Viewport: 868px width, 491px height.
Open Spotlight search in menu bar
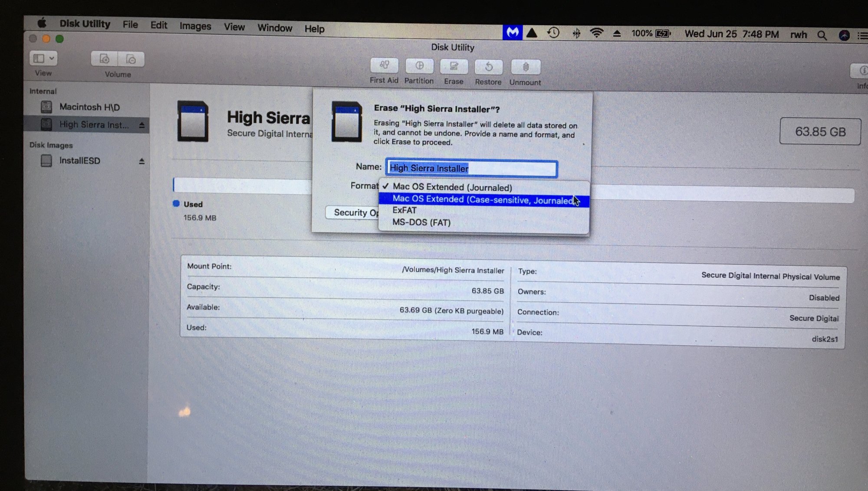[822, 36]
